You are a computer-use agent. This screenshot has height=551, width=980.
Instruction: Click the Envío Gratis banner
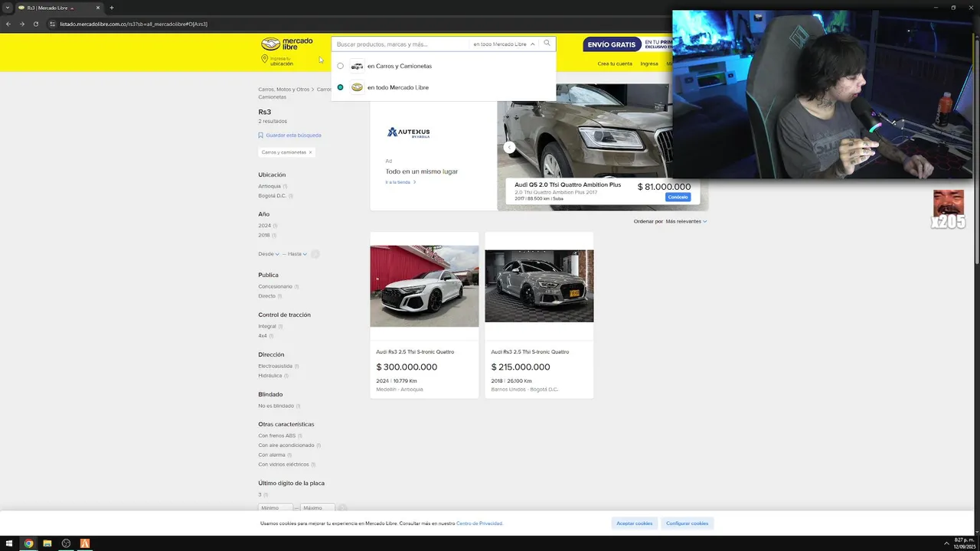click(628, 44)
